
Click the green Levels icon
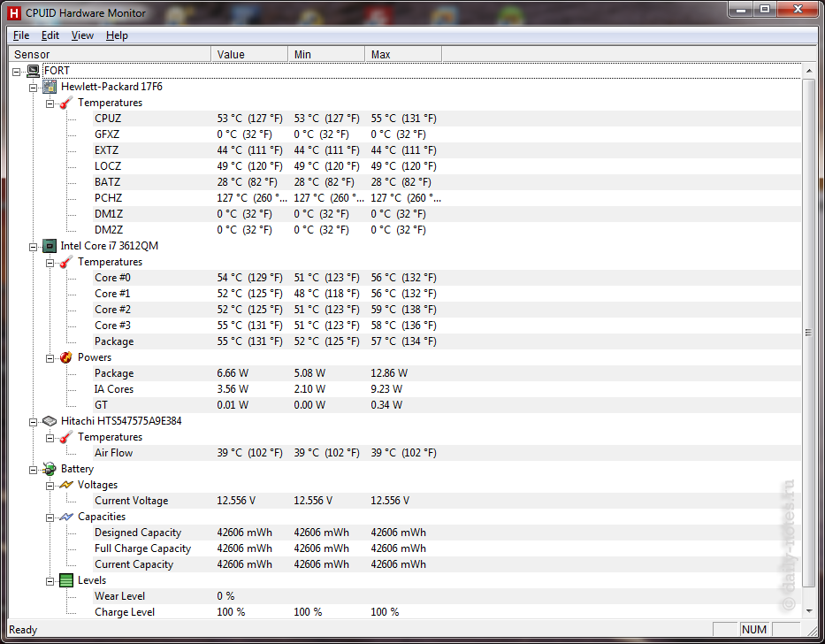66,580
